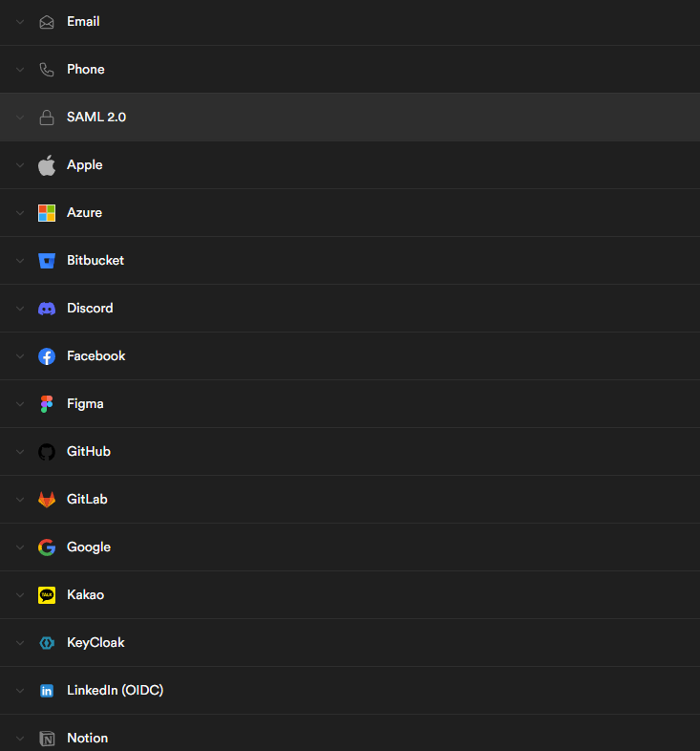
Task: Click the Email envelope icon
Action: (x=47, y=22)
